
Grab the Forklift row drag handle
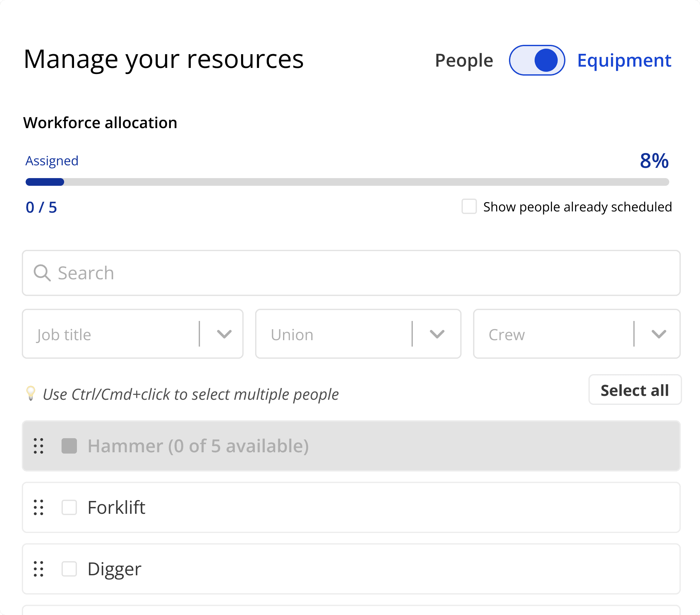pos(39,507)
